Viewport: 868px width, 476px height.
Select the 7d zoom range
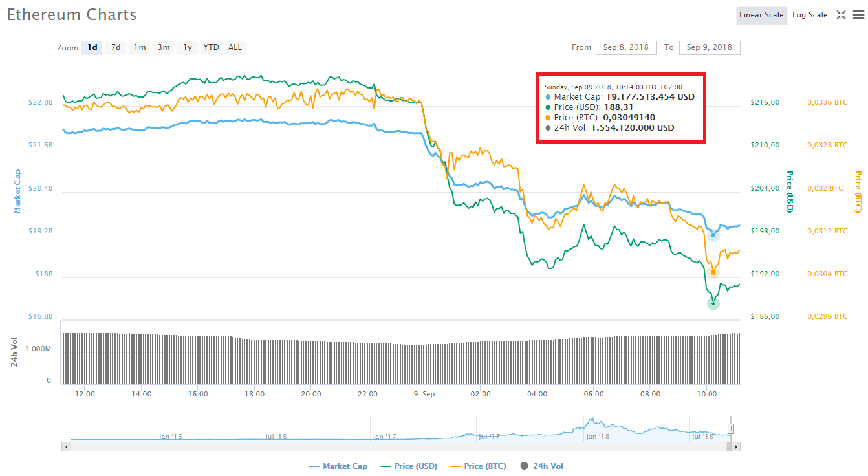coord(116,47)
